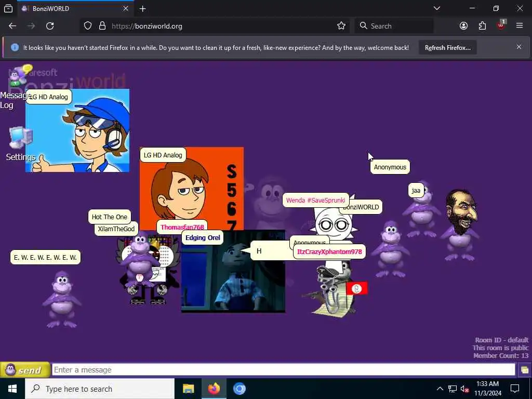
Task: Open File Explorer from the taskbar
Action: tap(188, 389)
